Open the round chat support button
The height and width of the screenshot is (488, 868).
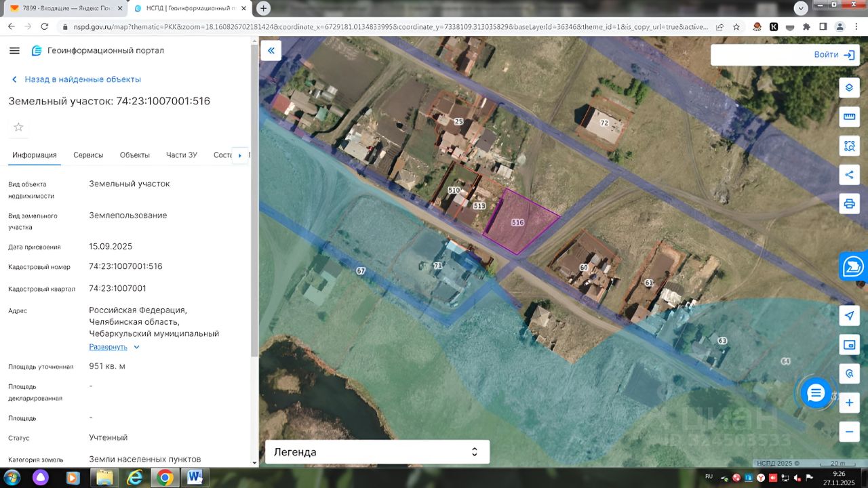pos(816,392)
